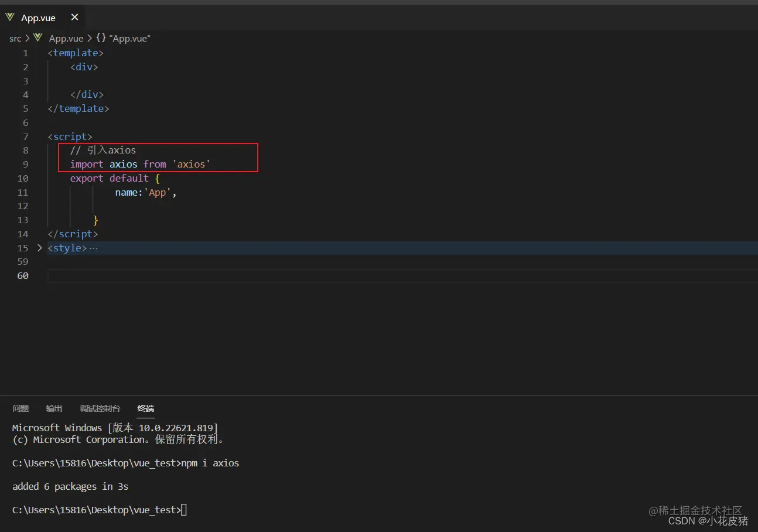The image size is (758, 532).
Task: Click 'added 6 packages in 3s' output
Action: click(70, 486)
